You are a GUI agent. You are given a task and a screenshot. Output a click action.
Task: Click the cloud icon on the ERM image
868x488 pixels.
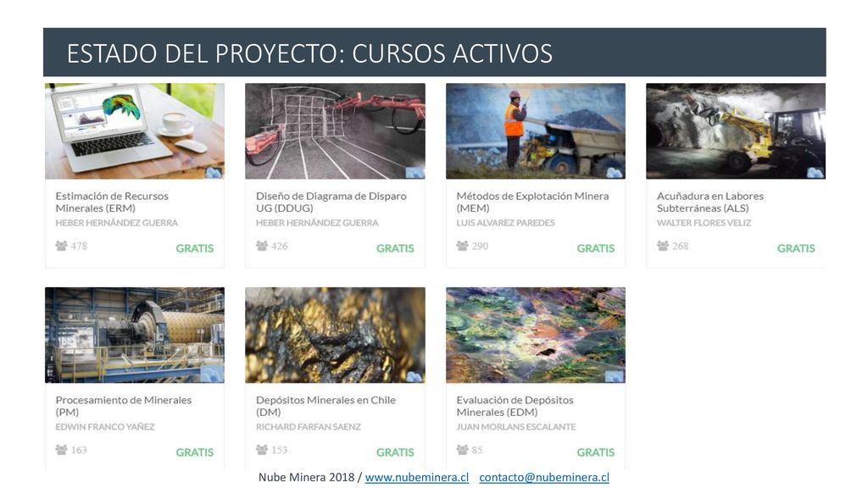214,173
